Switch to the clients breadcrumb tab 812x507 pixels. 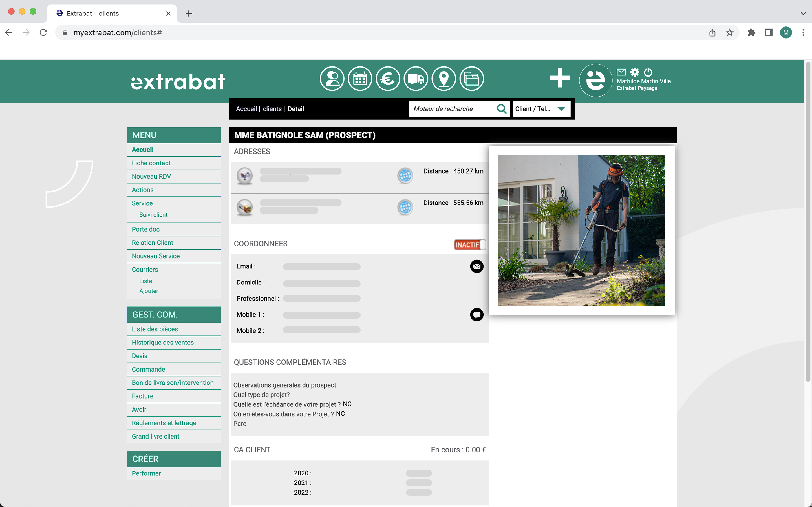tap(272, 109)
